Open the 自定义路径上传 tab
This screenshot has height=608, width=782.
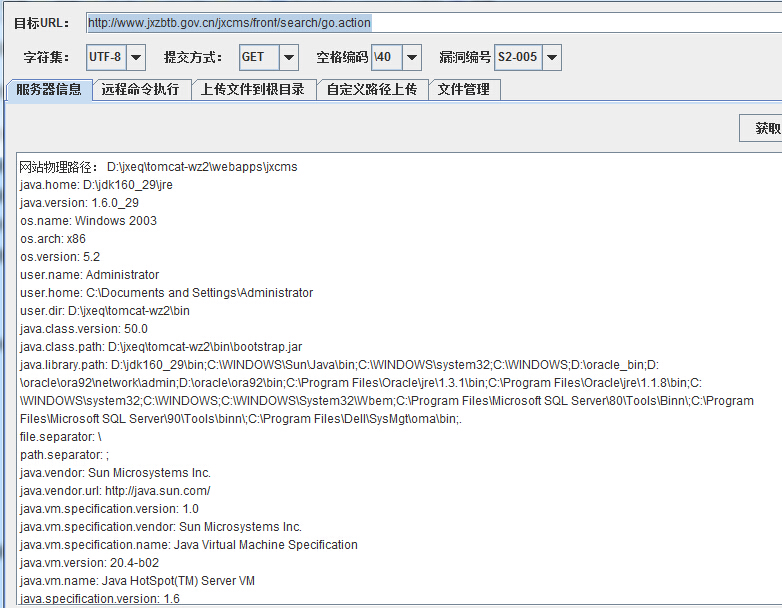tap(372, 90)
